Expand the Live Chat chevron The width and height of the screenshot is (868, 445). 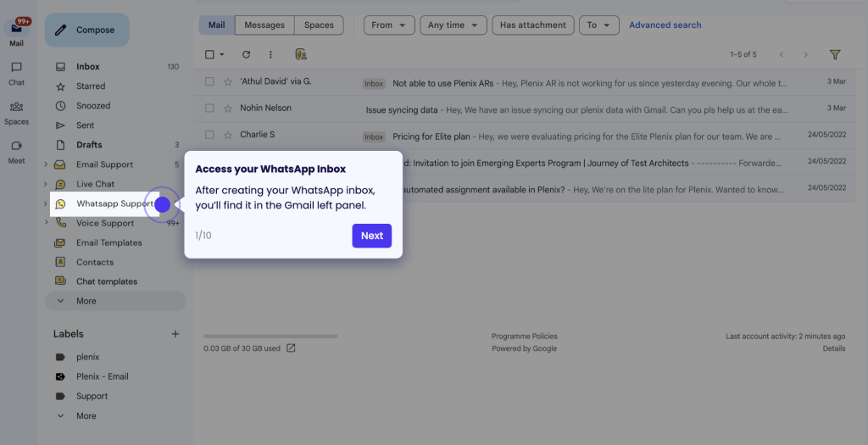pos(46,184)
